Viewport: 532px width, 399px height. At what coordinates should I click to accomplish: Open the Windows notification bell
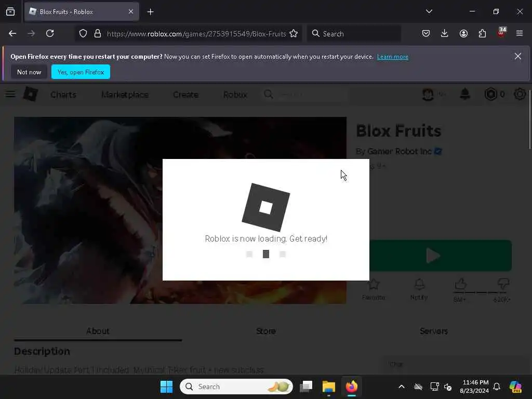(x=497, y=387)
